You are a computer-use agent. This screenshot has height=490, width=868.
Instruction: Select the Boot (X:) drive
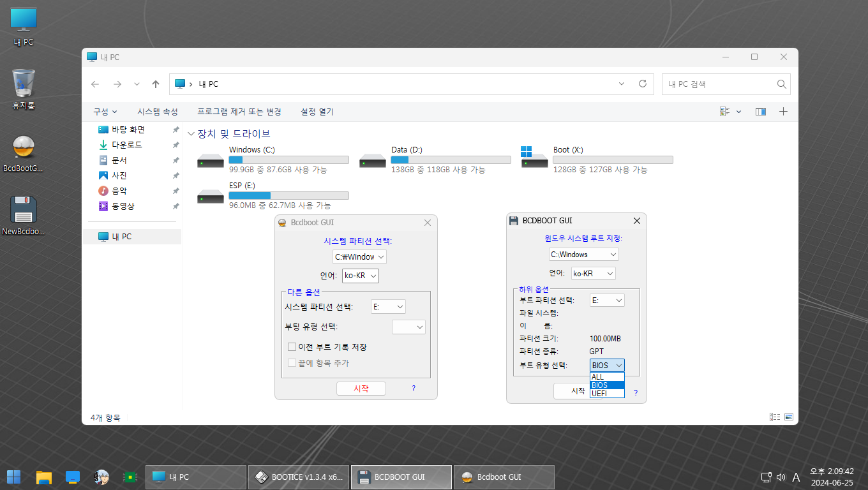pyautogui.click(x=597, y=160)
